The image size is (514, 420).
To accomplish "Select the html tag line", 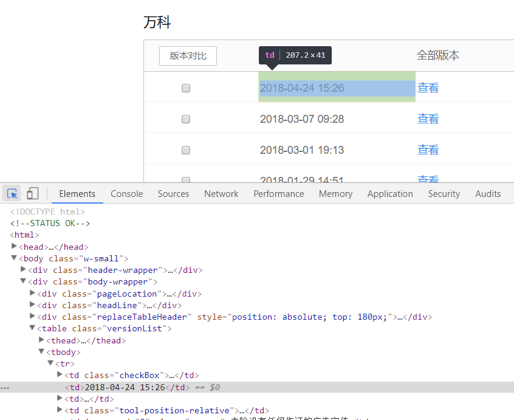I will pyautogui.click(x=24, y=235).
